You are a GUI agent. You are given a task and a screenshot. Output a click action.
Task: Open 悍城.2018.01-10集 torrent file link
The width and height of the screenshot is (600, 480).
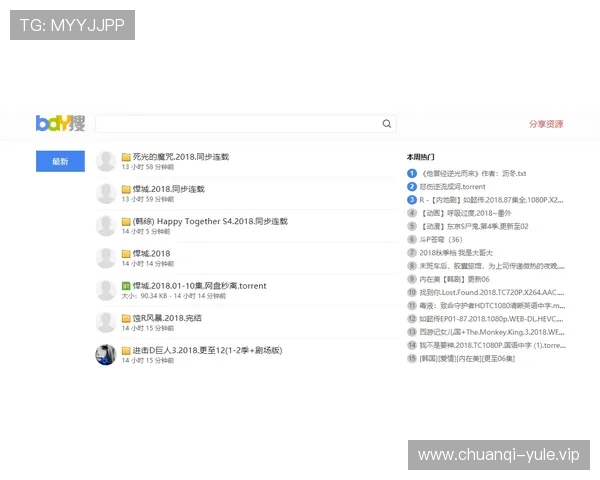199,286
